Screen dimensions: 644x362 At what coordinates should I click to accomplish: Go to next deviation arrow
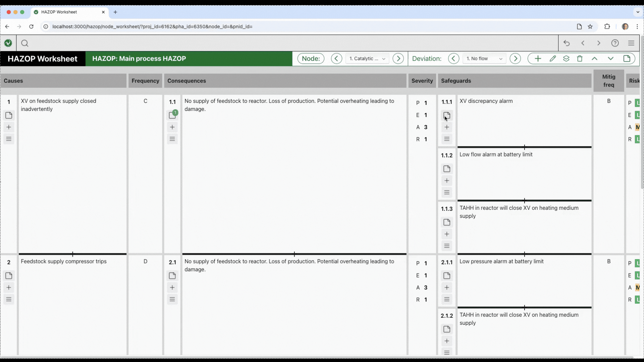tap(515, 59)
